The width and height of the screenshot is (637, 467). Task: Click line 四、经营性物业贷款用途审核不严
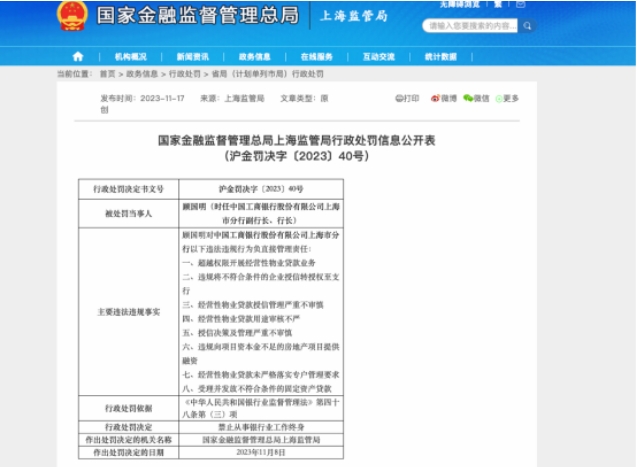[241, 319]
